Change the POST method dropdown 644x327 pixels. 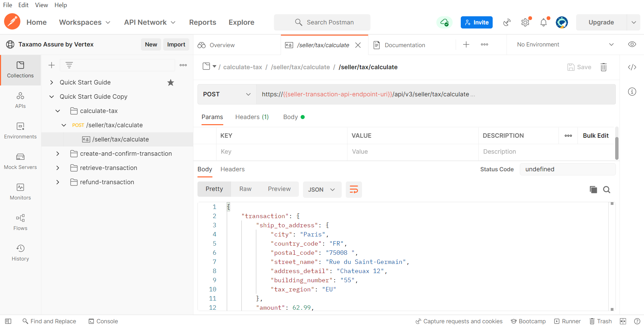pyautogui.click(x=227, y=94)
